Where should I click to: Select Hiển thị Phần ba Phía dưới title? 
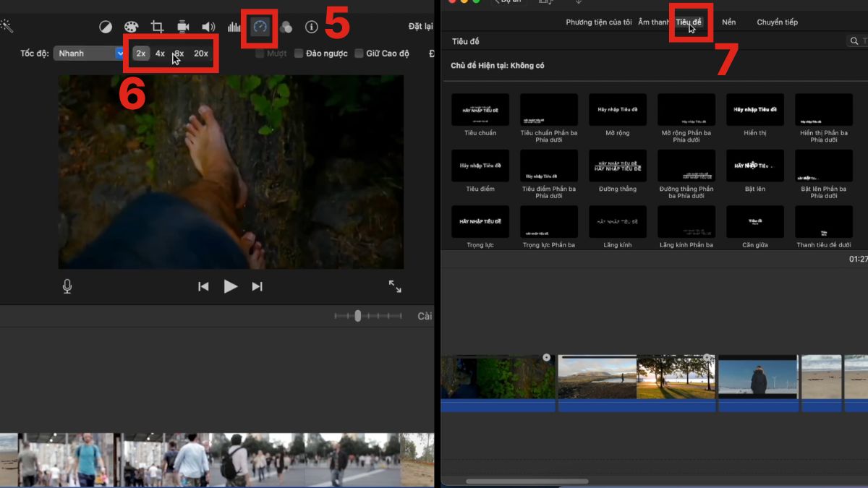(x=824, y=110)
